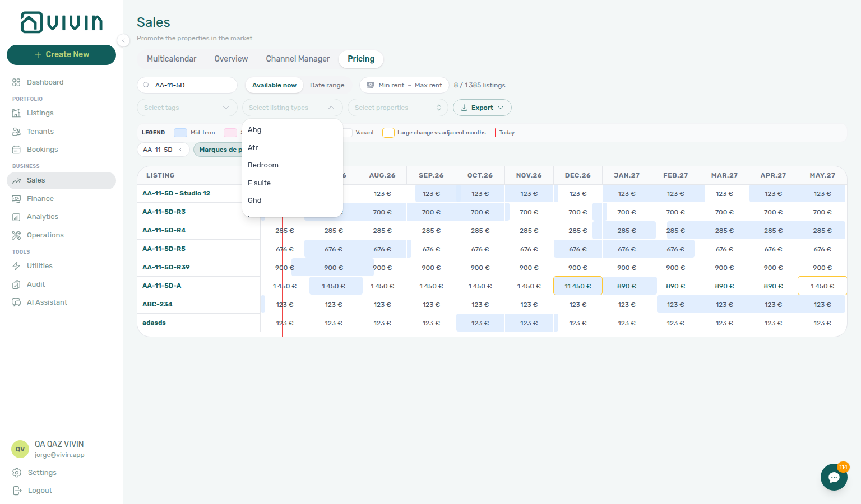Click the QV user avatar
The image size is (861, 504).
pyautogui.click(x=20, y=449)
